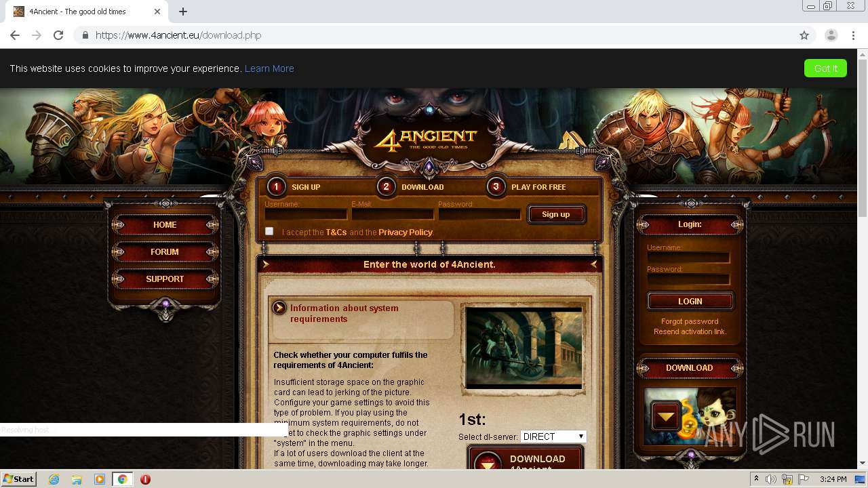The height and width of the screenshot is (488, 868).
Task: Go back to the previous page
Action: click(15, 35)
